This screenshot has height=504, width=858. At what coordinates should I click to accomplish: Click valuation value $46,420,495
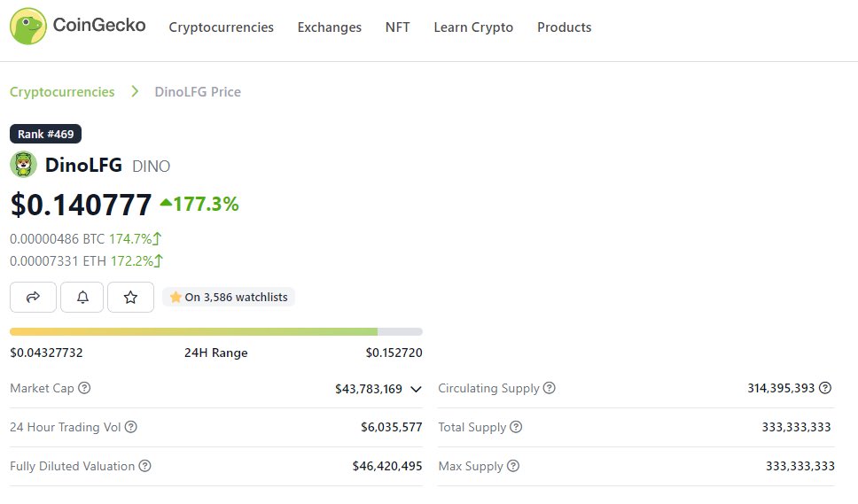click(387, 466)
